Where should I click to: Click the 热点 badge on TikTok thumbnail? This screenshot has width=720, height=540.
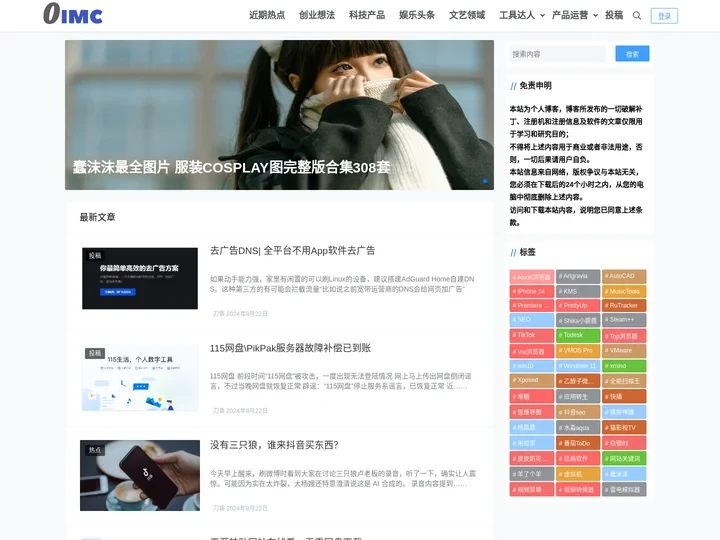tap(95, 450)
